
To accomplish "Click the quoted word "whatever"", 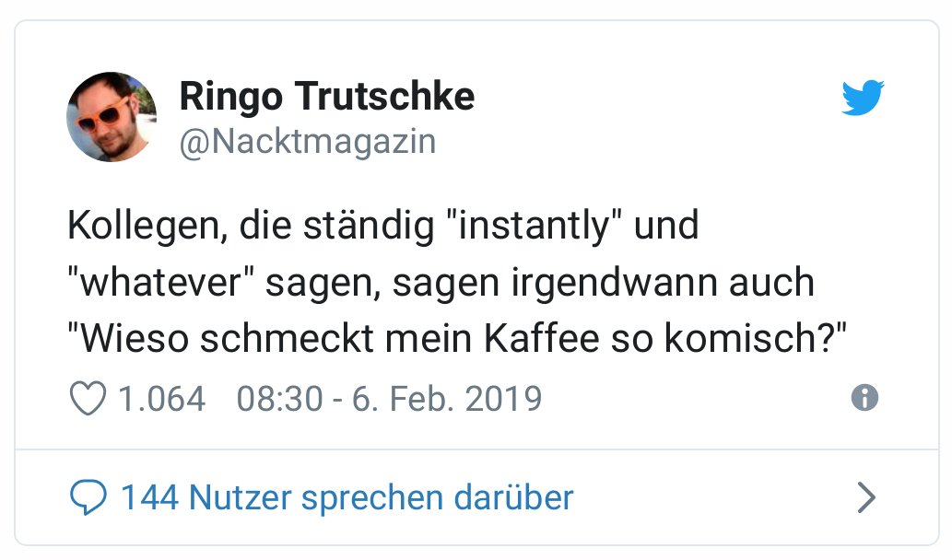I will pyautogui.click(x=161, y=283).
